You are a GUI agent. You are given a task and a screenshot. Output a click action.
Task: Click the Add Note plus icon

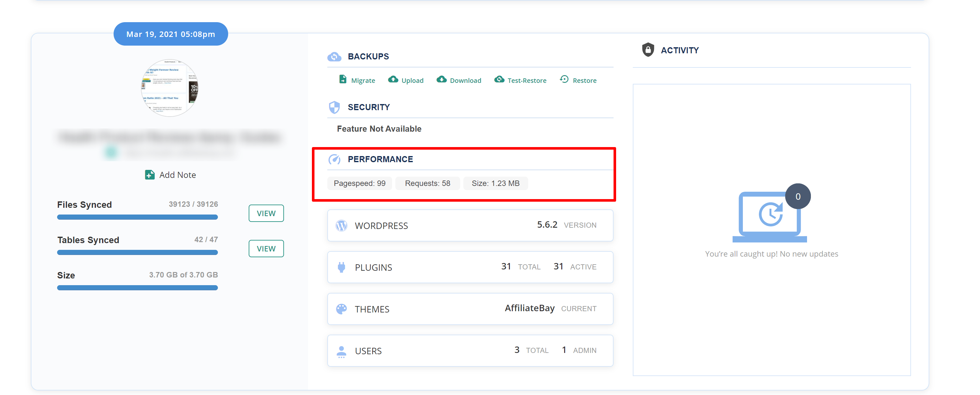pos(150,175)
